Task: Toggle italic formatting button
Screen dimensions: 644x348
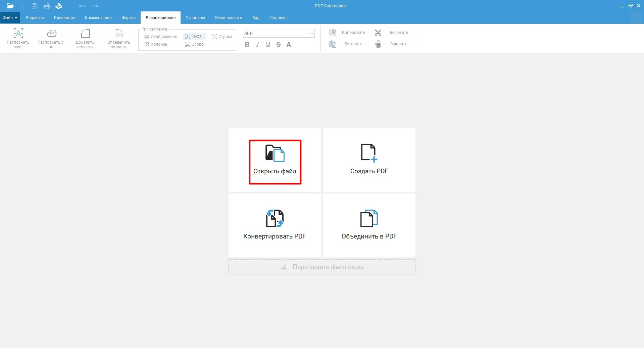Action: coord(257,44)
